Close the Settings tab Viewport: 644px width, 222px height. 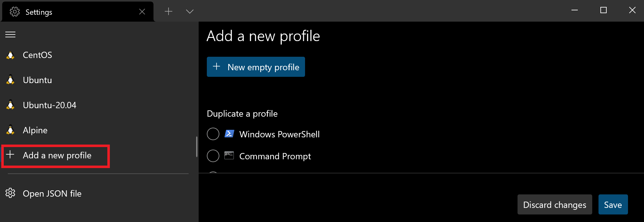click(x=142, y=12)
